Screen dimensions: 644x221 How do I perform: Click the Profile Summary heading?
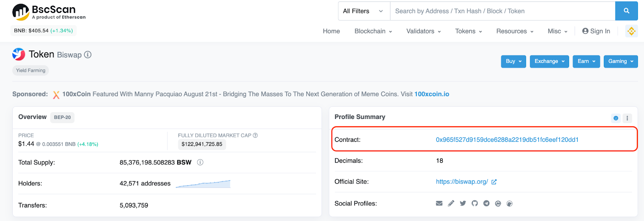point(360,117)
